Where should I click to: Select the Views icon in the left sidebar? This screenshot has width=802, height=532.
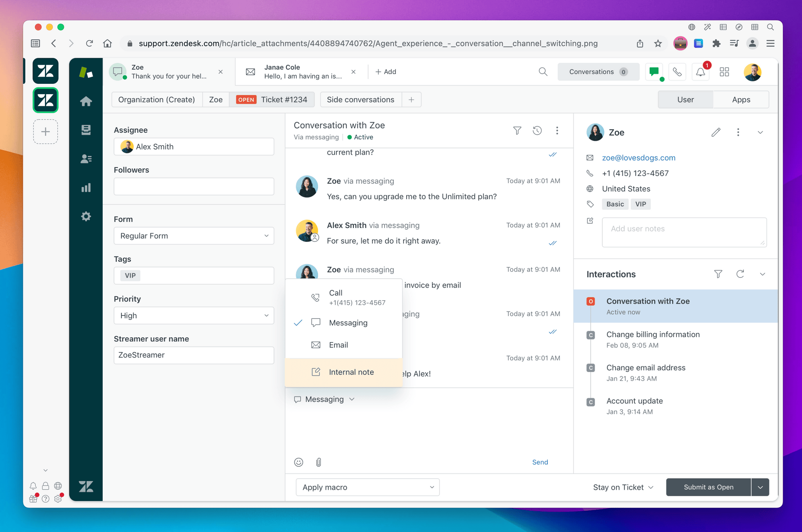pos(85,129)
